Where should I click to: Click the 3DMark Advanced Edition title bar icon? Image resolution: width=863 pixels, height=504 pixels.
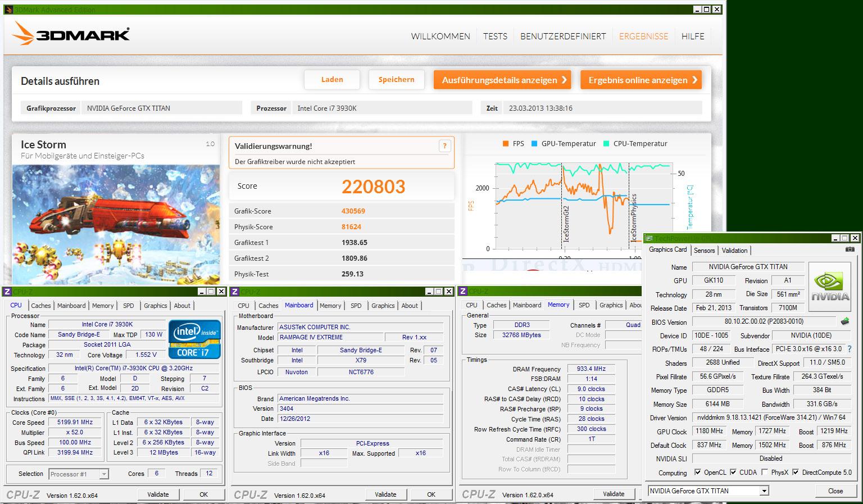tap(9, 10)
